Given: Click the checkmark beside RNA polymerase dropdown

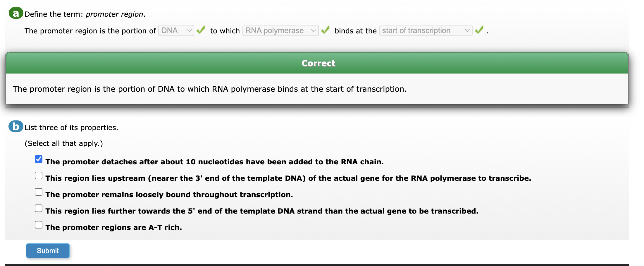Looking at the screenshot, I should tap(325, 30).
